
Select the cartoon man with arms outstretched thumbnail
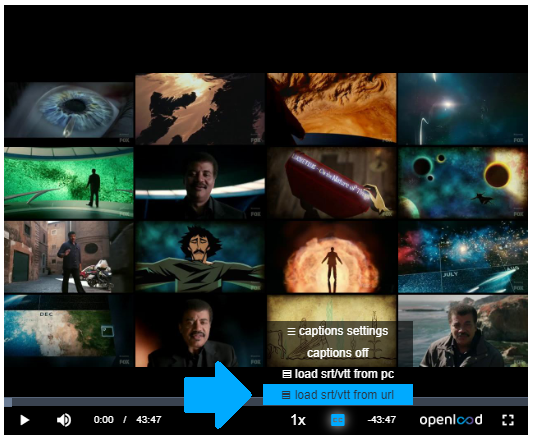pos(200,257)
